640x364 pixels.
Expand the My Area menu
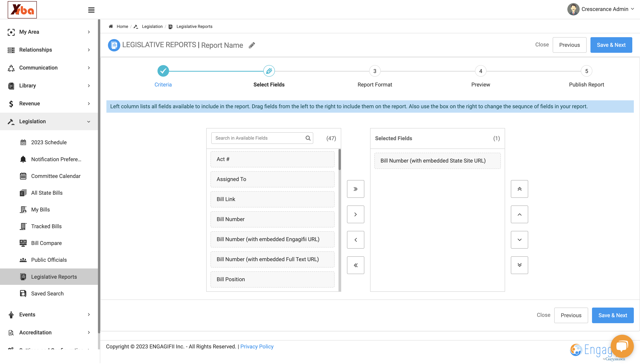coord(49,32)
